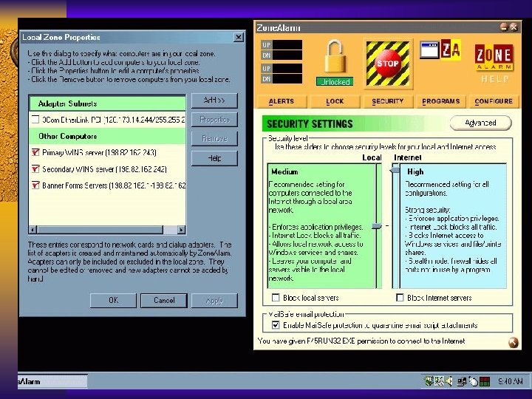Minimize the ZoneAlarm window
The image size is (532, 399).
point(504,27)
